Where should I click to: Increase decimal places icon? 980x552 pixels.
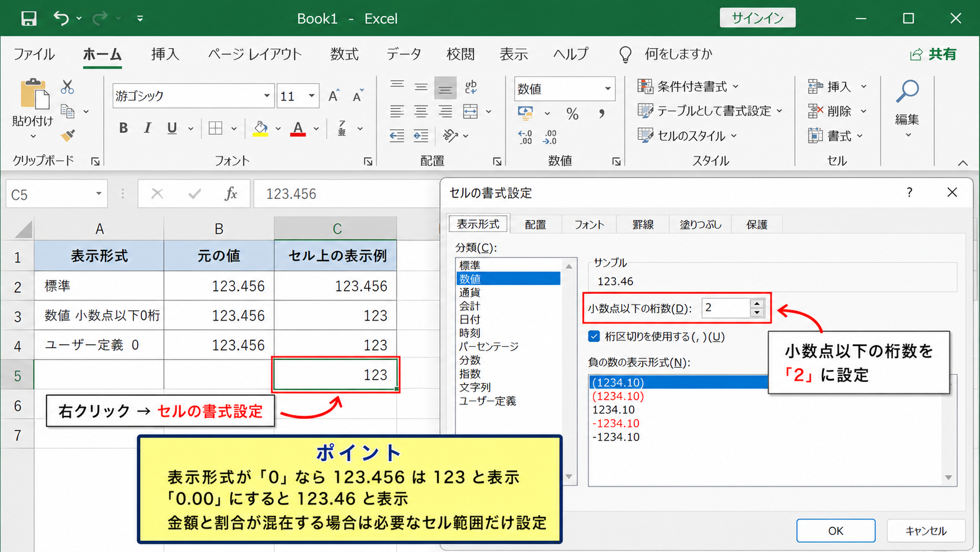pyautogui.click(x=525, y=137)
